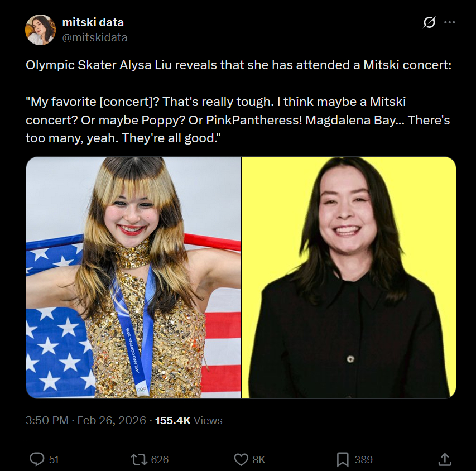Click the quoted favorite-concert paragraph
Image resolution: width=476 pixels, height=471 pixels.
tap(238, 120)
